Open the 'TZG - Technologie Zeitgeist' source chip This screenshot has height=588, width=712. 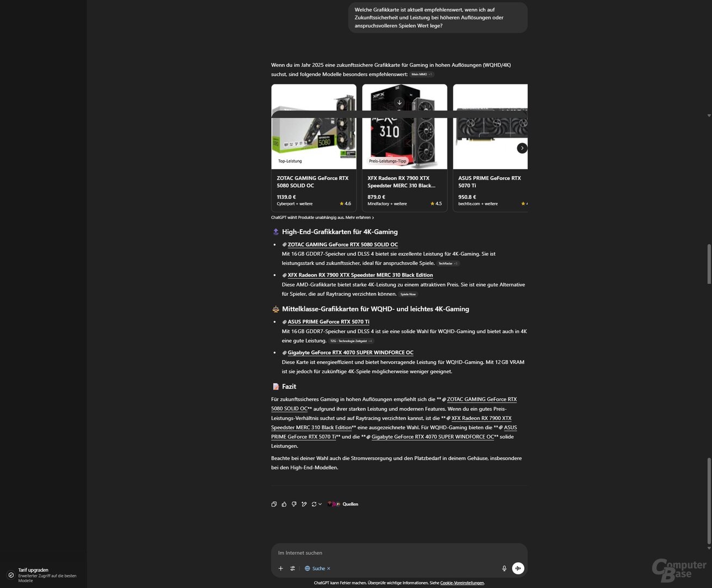[x=351, y=341]
